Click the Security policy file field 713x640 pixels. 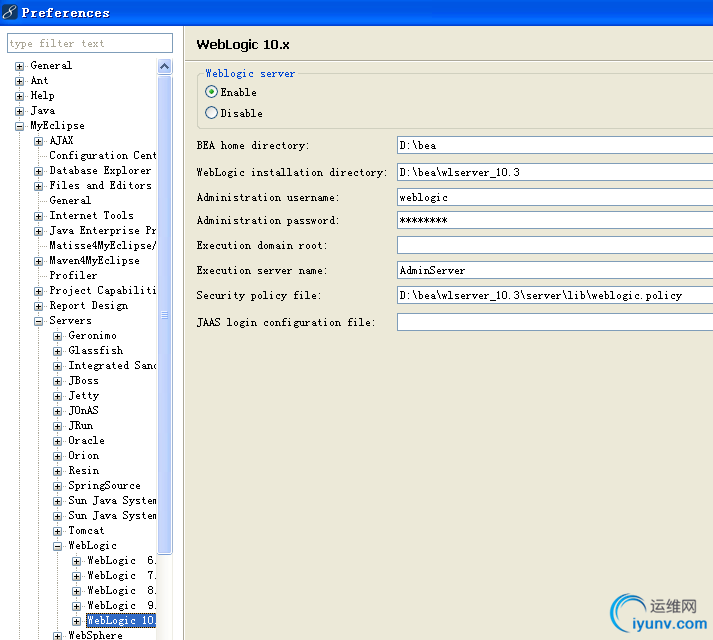coord(555,296)
